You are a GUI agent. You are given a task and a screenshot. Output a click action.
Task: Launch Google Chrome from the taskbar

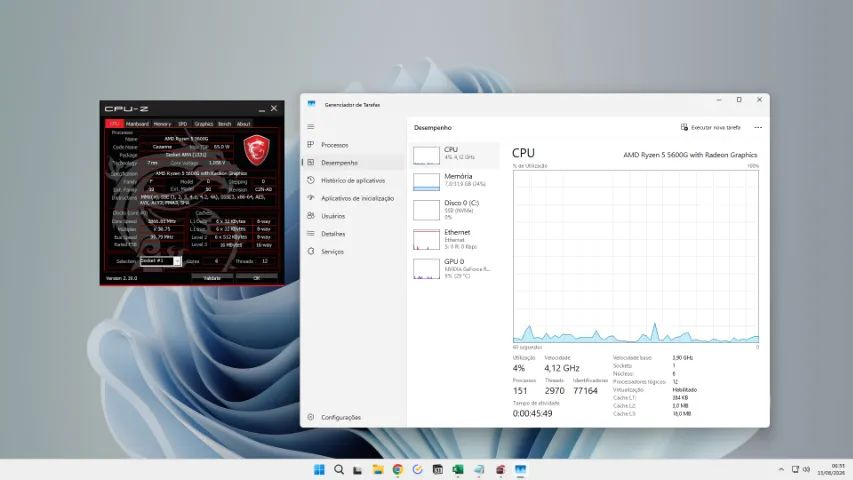point(398,470)
